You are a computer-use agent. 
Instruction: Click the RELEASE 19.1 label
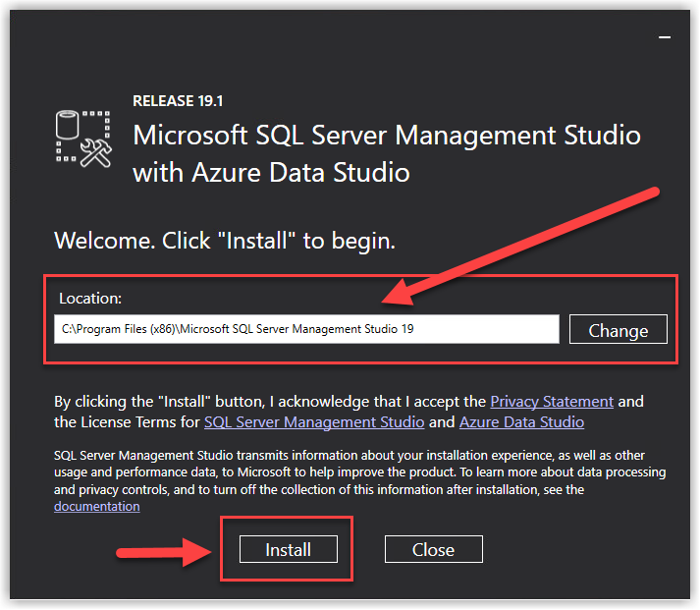point(178,101)
